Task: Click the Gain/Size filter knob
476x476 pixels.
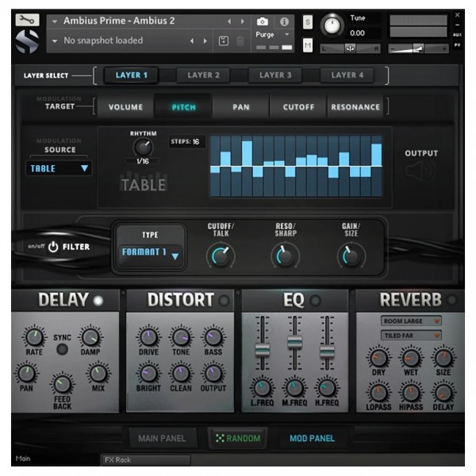Action: [351, 255]
